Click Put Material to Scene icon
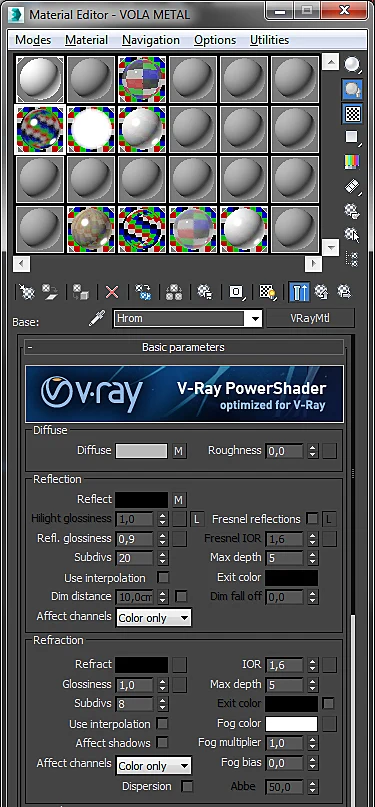 pyautogui.click(x=50, y=292)
